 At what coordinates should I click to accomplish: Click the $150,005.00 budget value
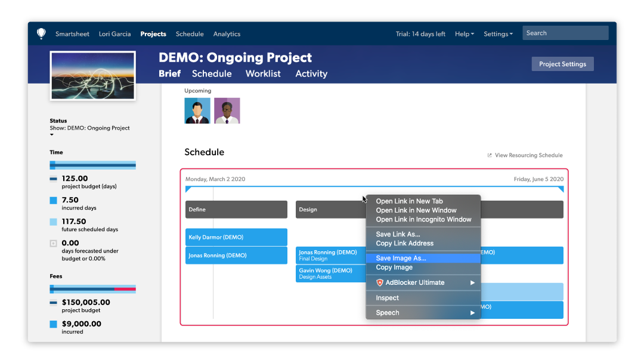coord(86,302)
